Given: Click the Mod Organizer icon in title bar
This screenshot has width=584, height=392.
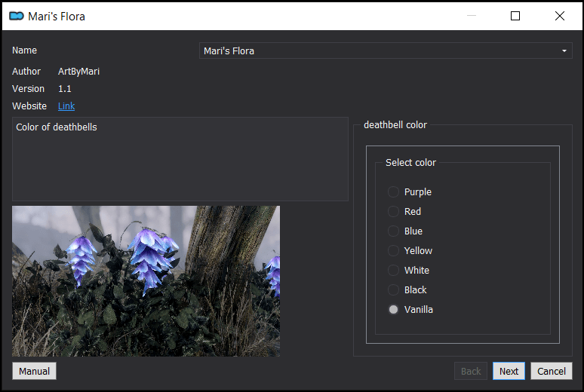Looking at the screenshot, I should [x=17, y=16].
